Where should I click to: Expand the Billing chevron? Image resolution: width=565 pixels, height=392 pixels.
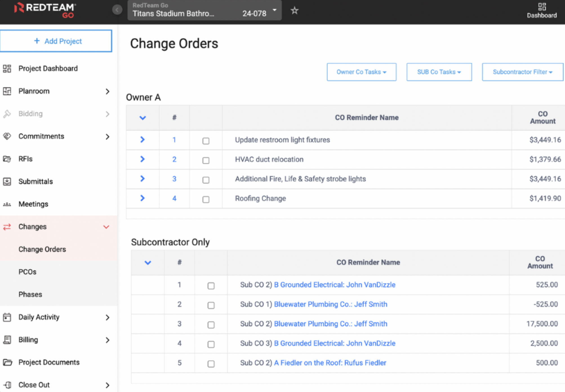107,340
